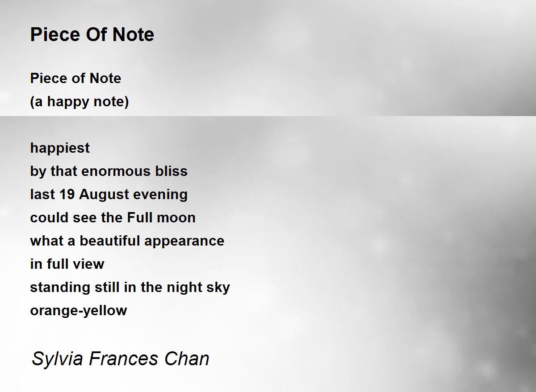Click the word 'Full' in the moon line
536x392 pixels.
(x=140, y=217)
